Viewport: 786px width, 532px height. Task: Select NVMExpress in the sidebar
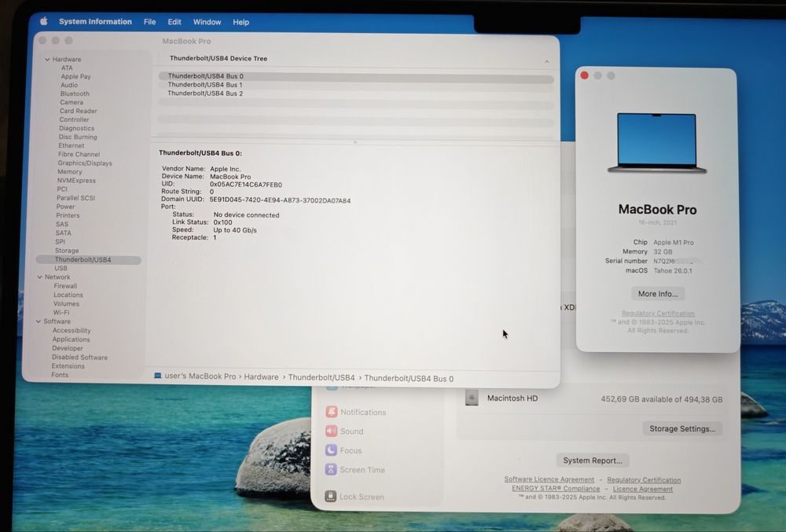[76, 180]
